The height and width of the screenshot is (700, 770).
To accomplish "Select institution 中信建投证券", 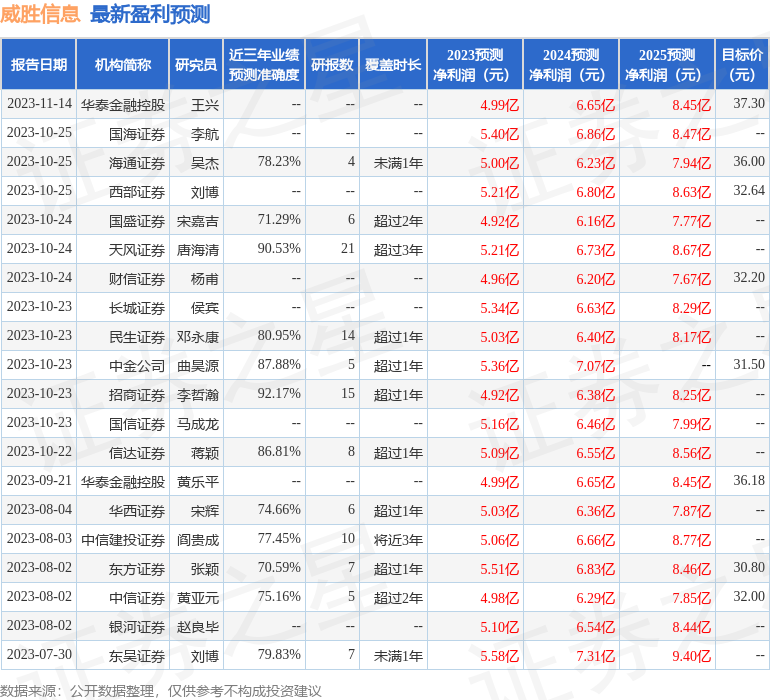I will [x=123, y=539].
